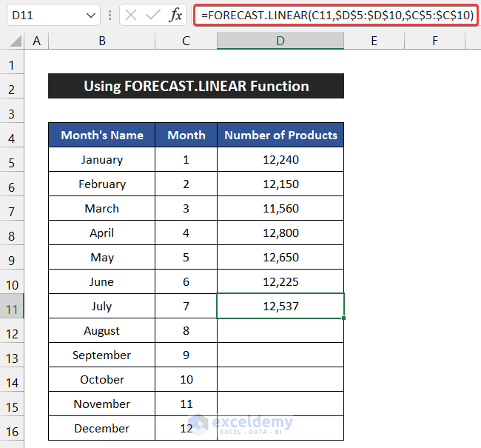Select column C header
Screen dimensions: 481x448
click(x=186, y=41)
